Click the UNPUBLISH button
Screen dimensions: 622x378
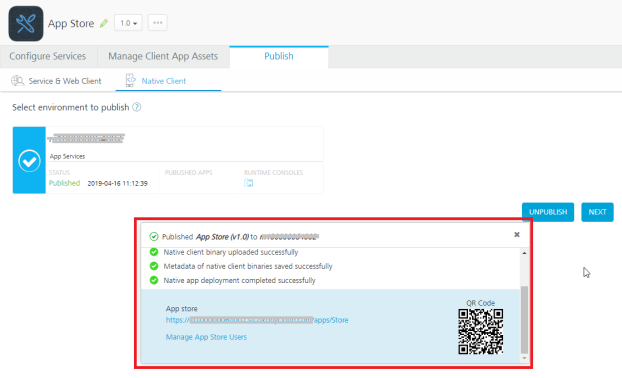(548, 212)
